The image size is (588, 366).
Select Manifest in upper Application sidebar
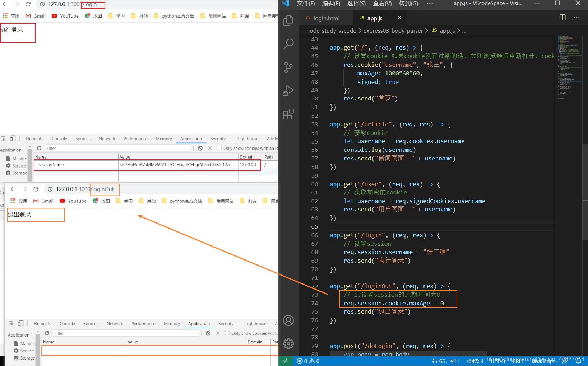click(17, 158)
